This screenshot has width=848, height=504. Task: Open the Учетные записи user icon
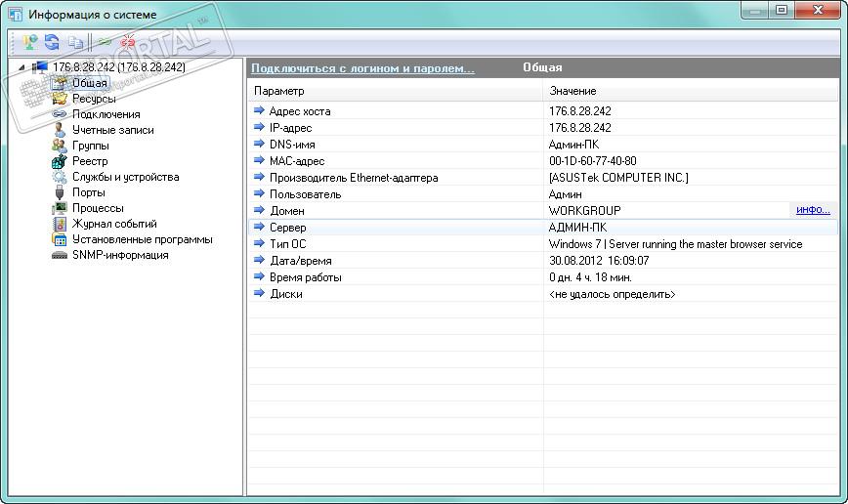click(x=59, y=130)
